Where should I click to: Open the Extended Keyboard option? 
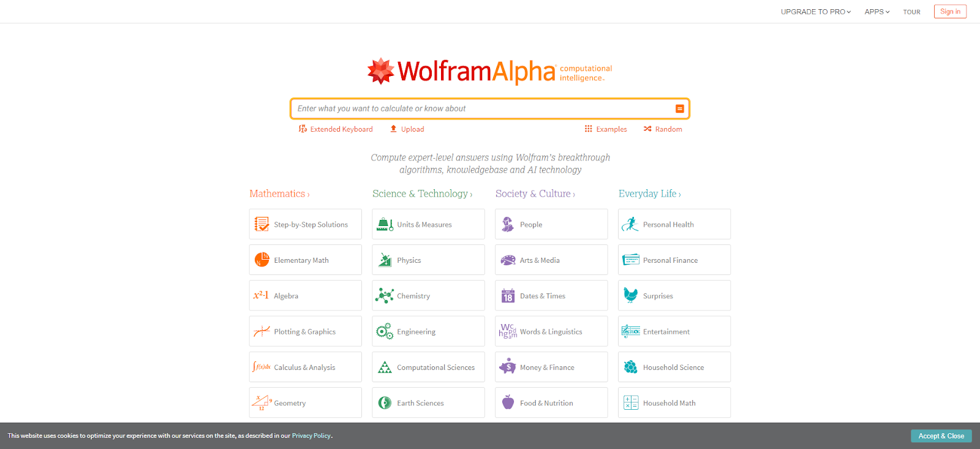click(x=336, y=129)
